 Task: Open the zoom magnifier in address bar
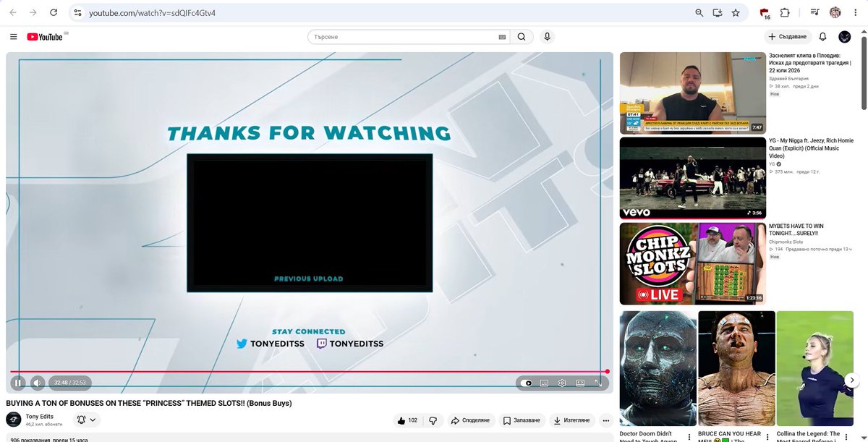699,13
